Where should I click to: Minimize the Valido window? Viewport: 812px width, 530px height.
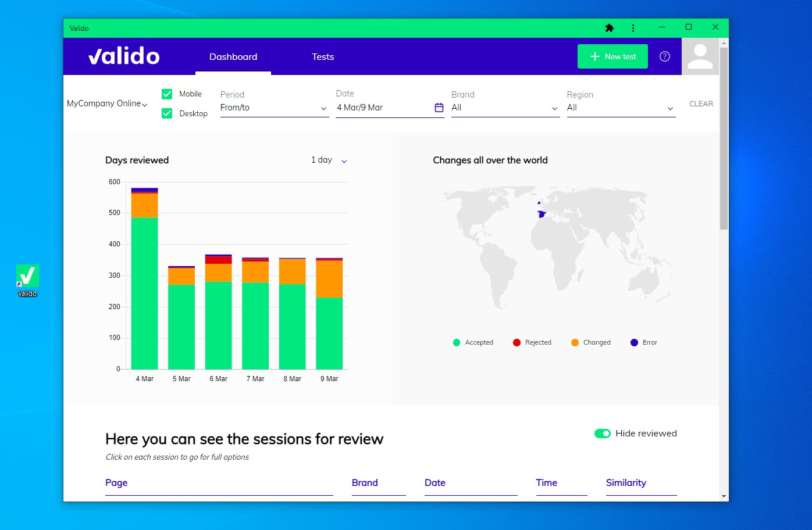coord(662,27)
